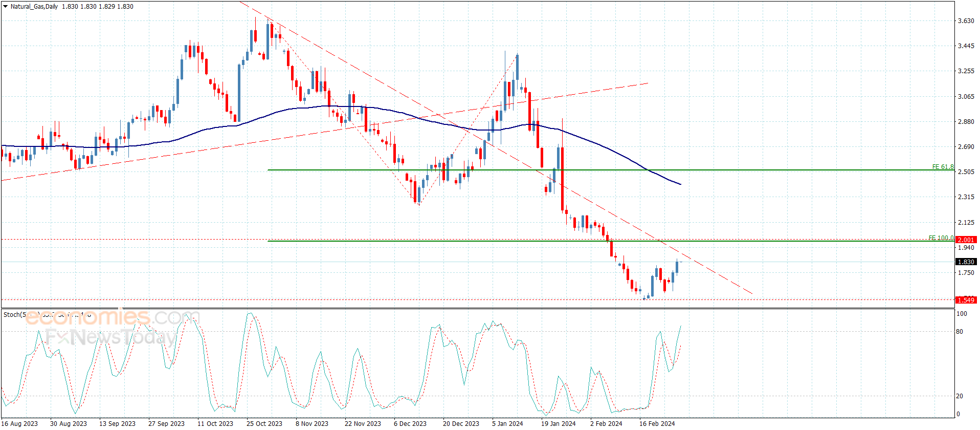This screenshot has width=980, height=430.
Task: Click the Stoch indicator label
Action: click(14, 315)
